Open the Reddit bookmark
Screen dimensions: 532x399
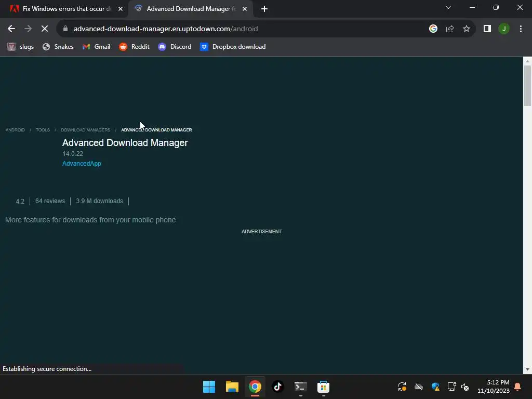pyautogui.click(x=134, y=47)
